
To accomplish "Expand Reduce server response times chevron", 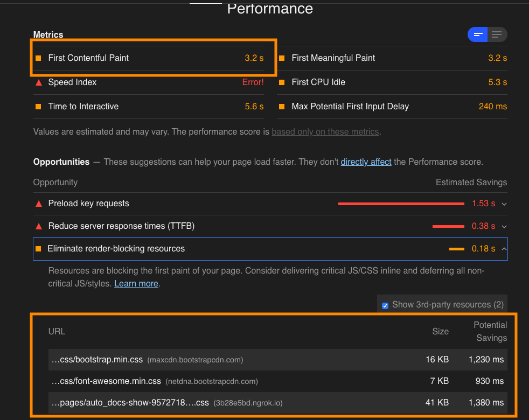I will (504, 227).
